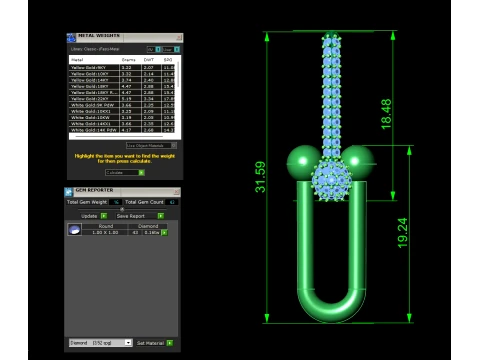The image size is (480, 360).
Task: Enable the Use Object Materials checkbox
Action: coord(174,145)
